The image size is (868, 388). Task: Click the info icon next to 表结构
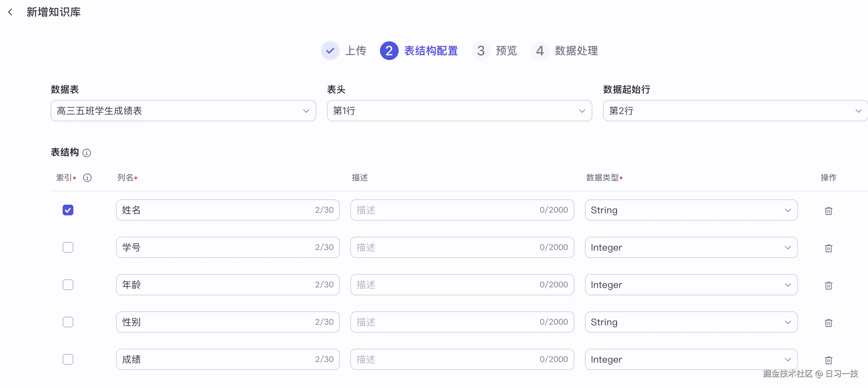[x=87, y=153]
